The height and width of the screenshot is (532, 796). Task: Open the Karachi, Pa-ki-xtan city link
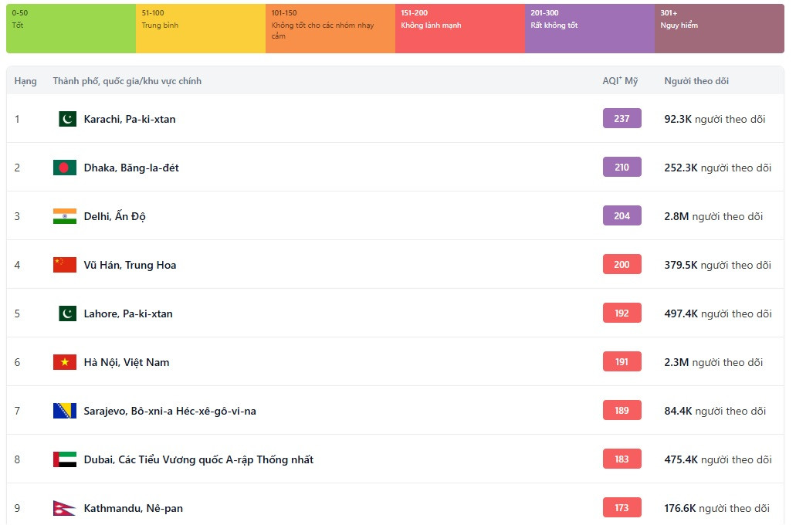[129, 119]
